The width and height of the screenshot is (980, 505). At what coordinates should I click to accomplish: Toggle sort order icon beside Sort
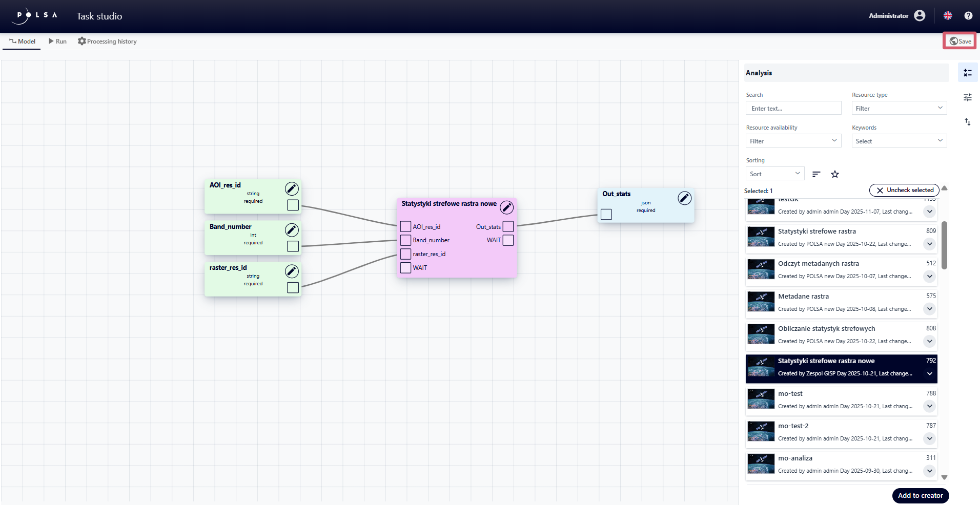tap(816, 174)
